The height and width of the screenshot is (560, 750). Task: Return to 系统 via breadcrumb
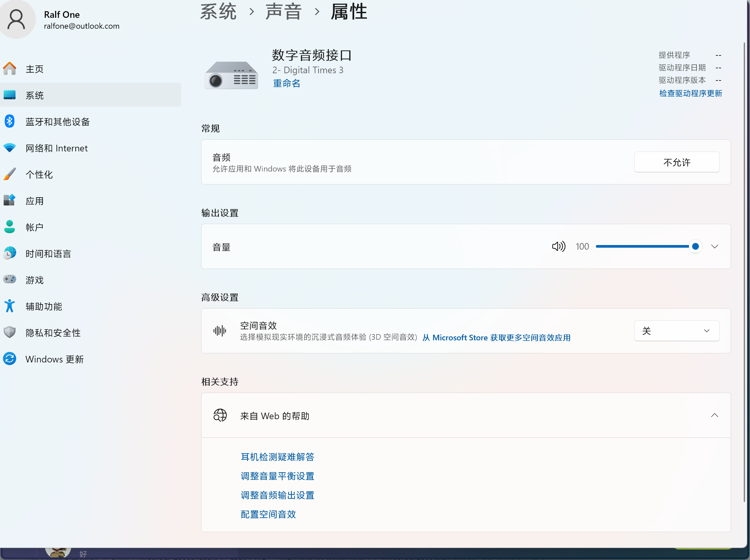(x=218, y=12)
